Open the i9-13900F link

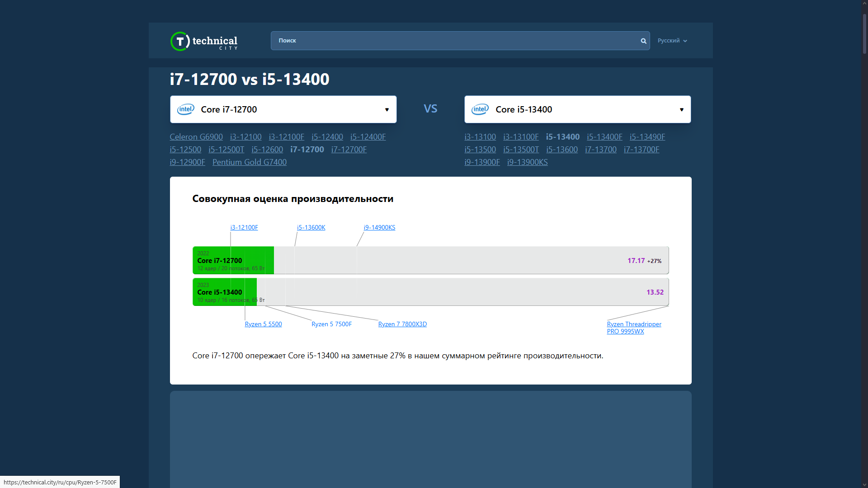(x=482, y=162)
